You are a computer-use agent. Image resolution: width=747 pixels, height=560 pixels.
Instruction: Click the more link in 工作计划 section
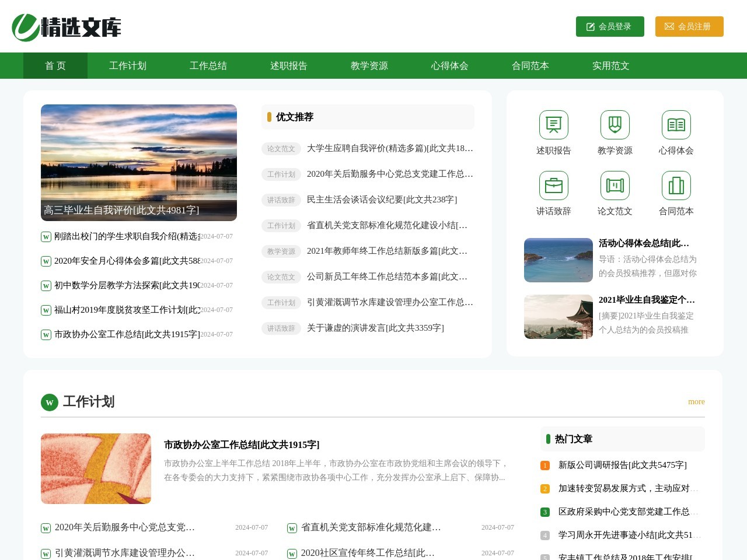[x=696, y=401]
